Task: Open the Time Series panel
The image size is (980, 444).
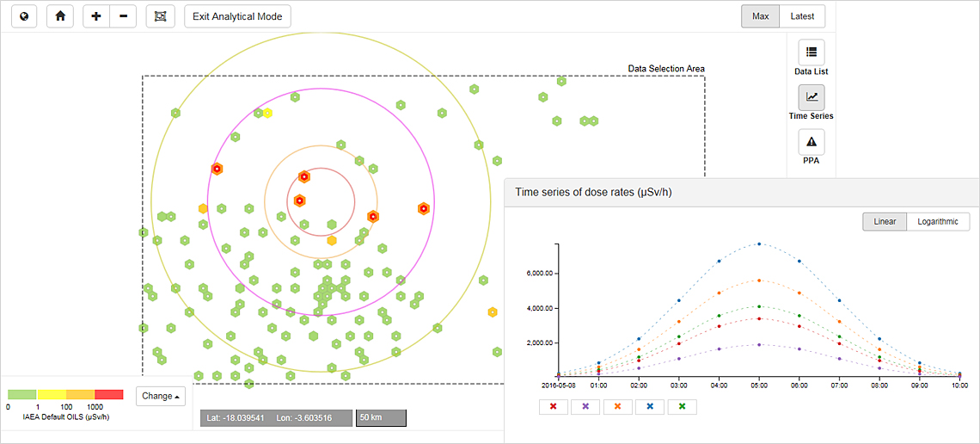Action: [x=812, y=98]
